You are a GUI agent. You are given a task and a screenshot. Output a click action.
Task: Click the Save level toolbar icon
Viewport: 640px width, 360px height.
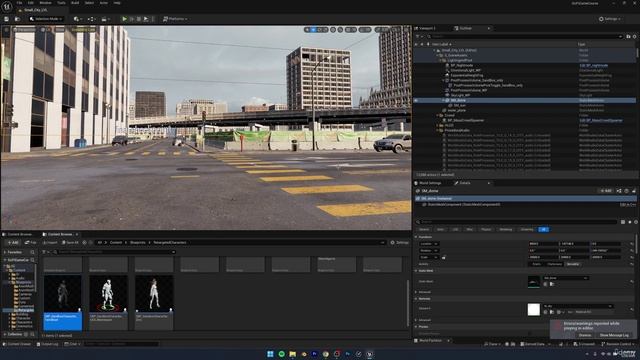point(7,19)
